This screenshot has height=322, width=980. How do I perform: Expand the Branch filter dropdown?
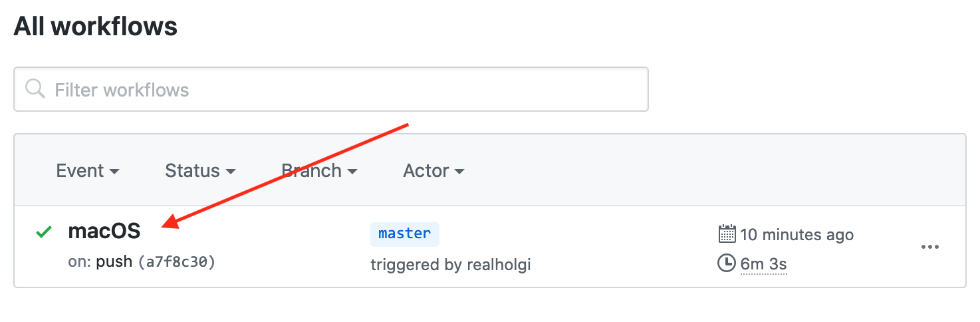coord(319,171)
